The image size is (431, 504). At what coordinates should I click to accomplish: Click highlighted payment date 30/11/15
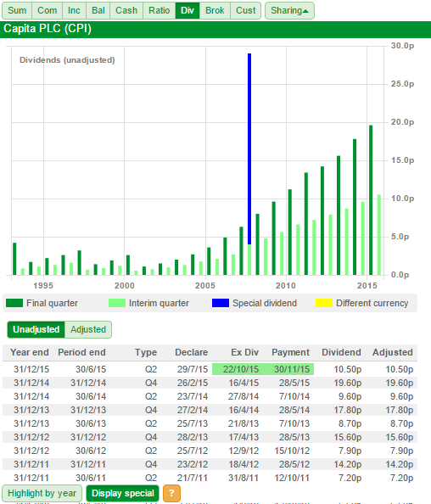pos(292,369)
